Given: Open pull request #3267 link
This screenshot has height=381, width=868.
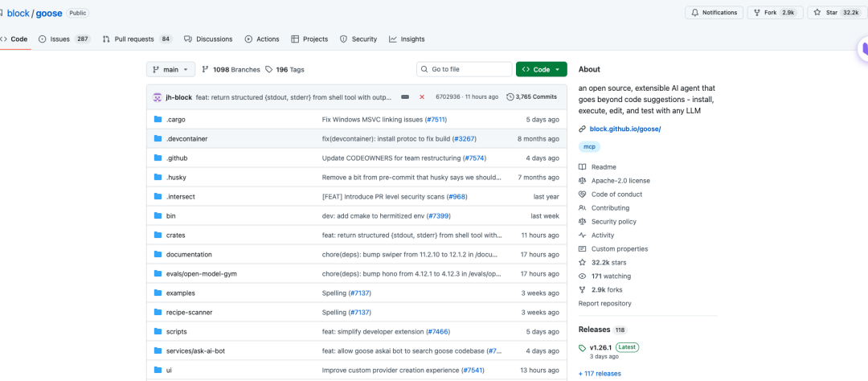Looking at the screenshot, I should point(465,139).
